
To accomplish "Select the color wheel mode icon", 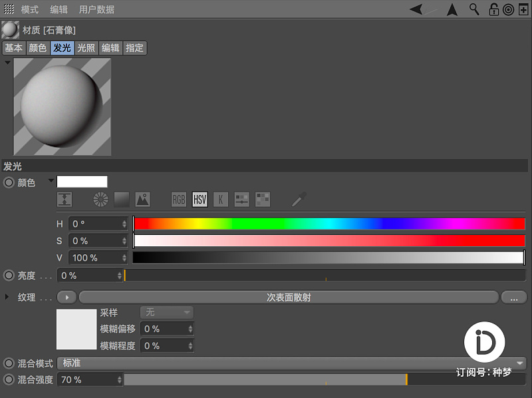I will click(x=101, y=200).
